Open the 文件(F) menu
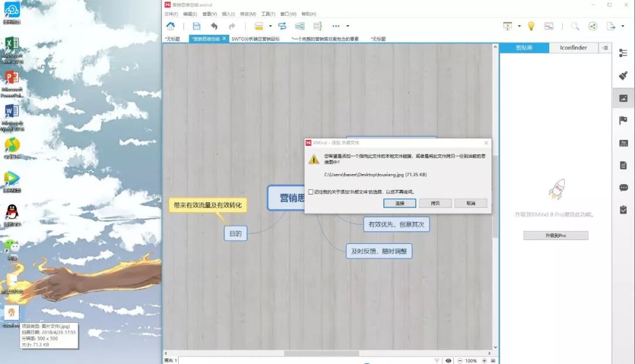The image size is (635, 364). tap(171, 14)
